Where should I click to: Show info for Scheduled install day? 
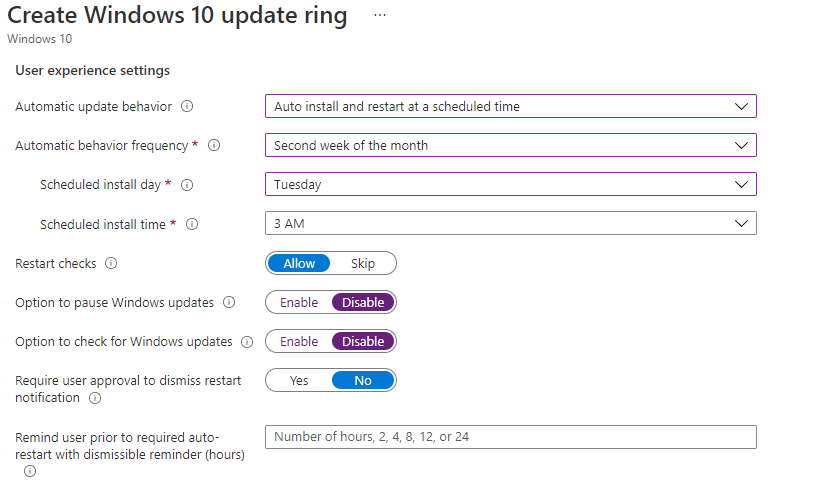(x=187, y=185)
